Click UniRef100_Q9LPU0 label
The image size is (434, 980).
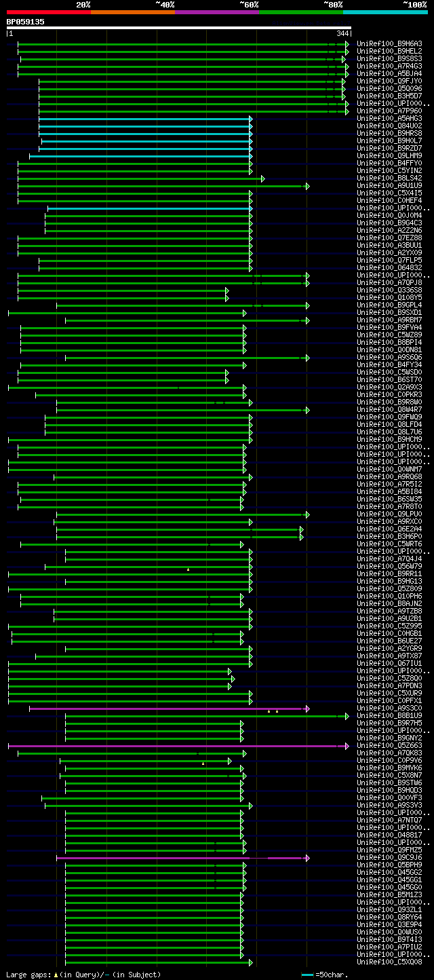pyautogui.click(x=389, y=514)
